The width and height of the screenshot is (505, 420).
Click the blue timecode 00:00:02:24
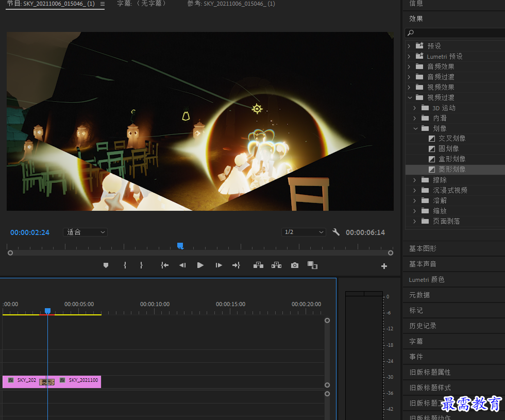click(30, 232)
